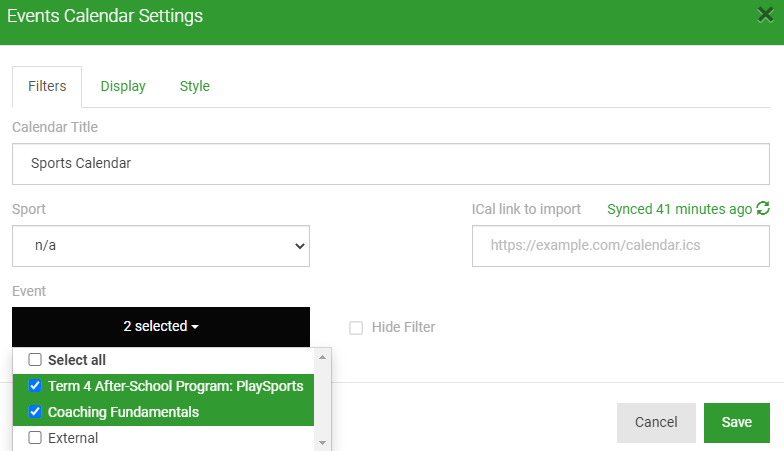Enable the Hide Filter checkbox
The image size is (784, 451).
pos(356,327)
